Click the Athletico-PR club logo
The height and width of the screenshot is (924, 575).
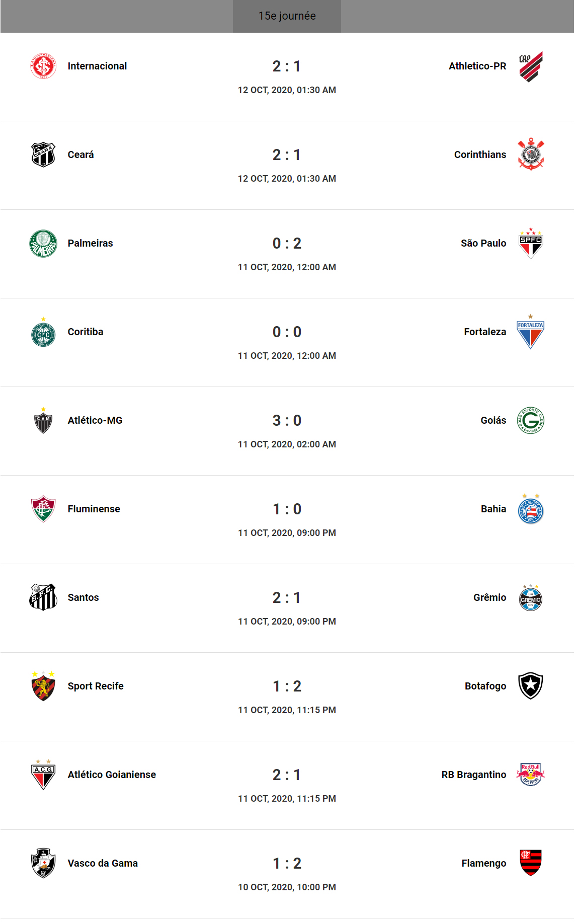[x=531, y=66]
